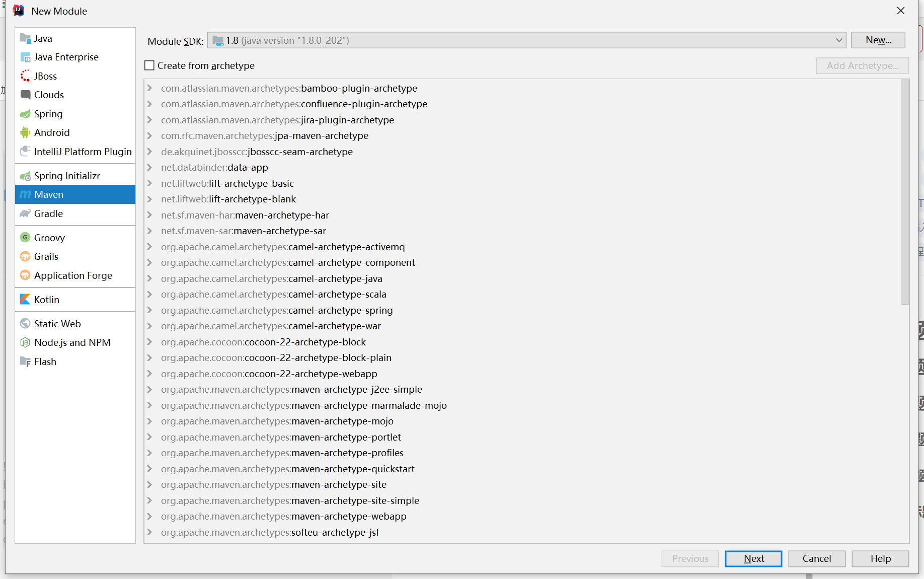The height and width of the screenshot is (579, 924).
Task: Close the New Module dialog
Action: [901, 11]
